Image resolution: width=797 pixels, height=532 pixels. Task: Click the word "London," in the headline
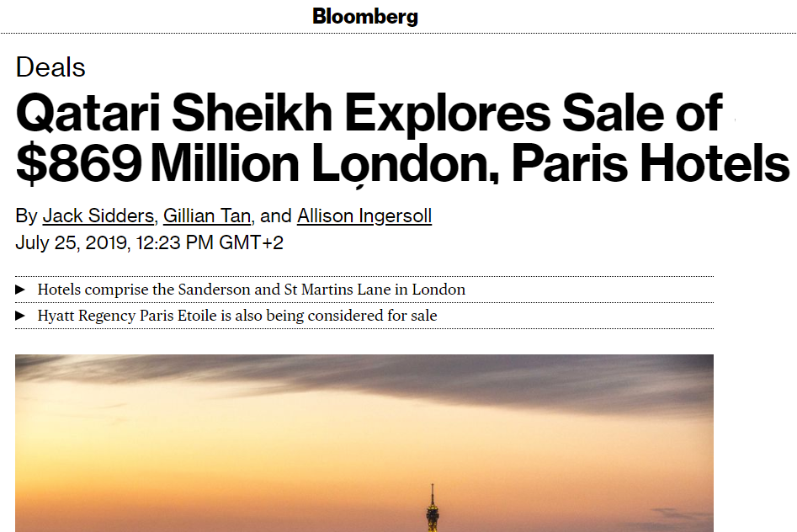coord(405,164)
